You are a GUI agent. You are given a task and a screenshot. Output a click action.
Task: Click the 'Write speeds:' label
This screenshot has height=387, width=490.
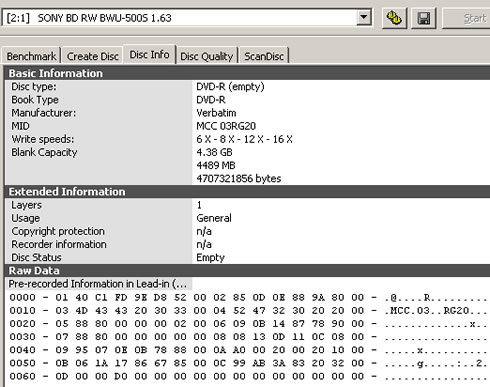[x=43, y=139]
